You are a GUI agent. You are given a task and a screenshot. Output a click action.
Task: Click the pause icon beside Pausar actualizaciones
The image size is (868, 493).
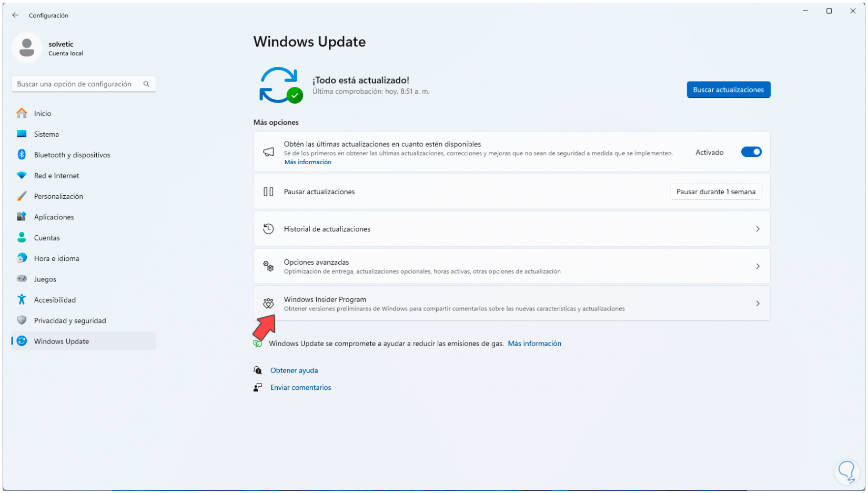[268, 192]
